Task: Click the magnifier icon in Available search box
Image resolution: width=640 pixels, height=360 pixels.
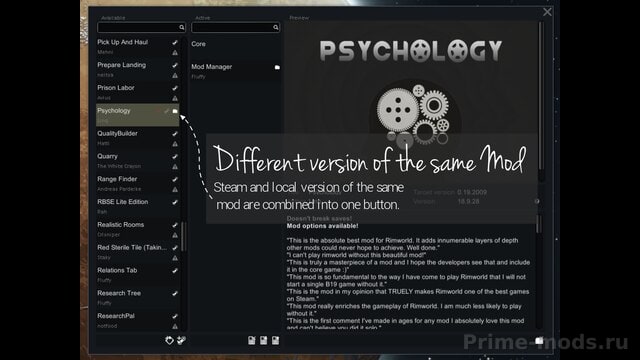Action: pyautogui.click(x=182, y=27)
